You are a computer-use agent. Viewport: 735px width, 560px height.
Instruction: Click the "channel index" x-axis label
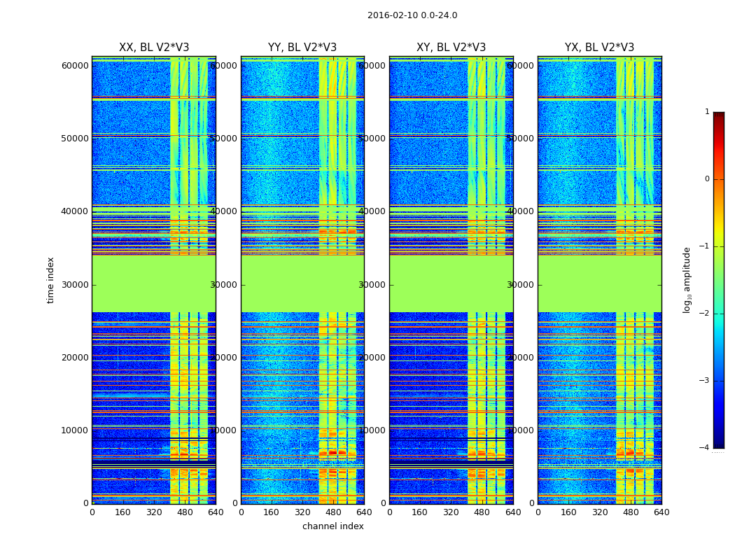click(332, 526)
